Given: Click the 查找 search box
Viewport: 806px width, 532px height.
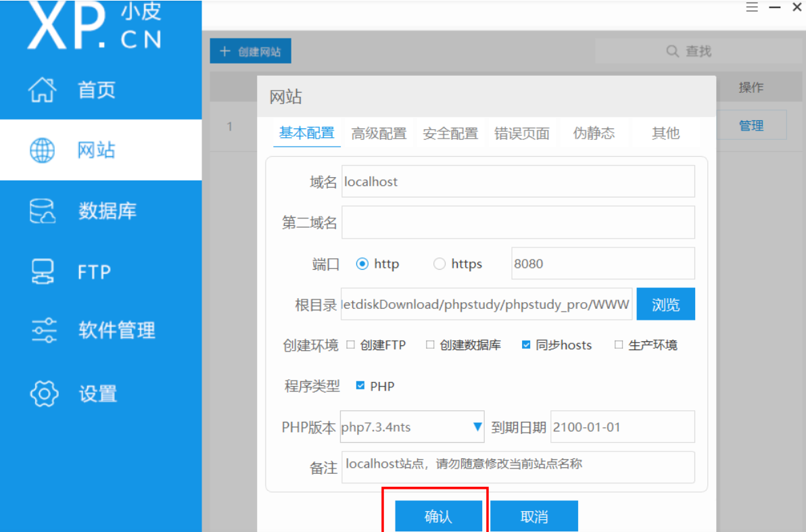Looking at the screenshot, I should click(x=699, y=51).
